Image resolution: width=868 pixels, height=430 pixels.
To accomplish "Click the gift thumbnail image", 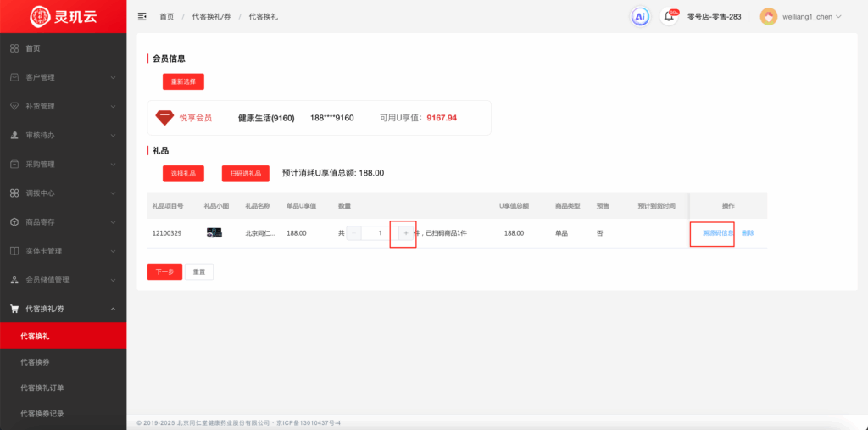I will point(214,232).
